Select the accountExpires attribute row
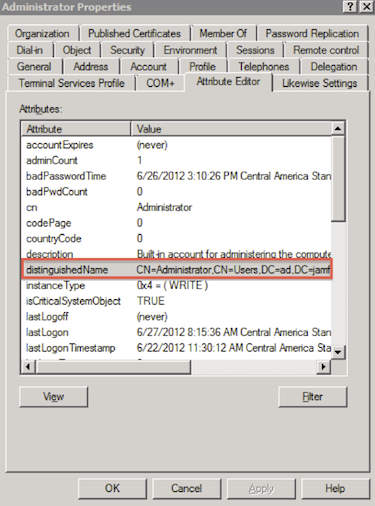375x506 pixels. 177,145
